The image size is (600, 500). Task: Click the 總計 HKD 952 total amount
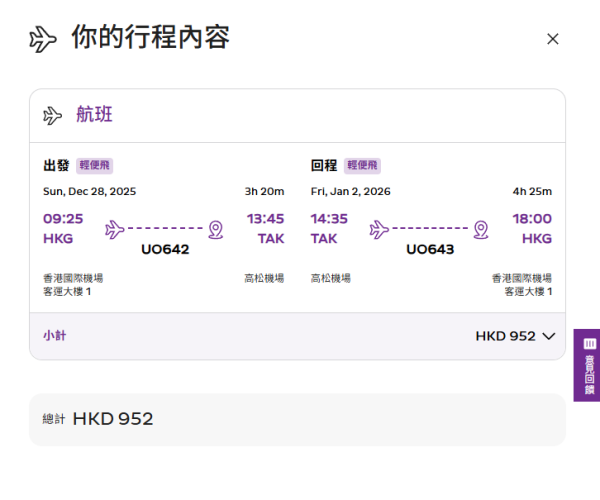pyautogui.click(x=98, y=419)
